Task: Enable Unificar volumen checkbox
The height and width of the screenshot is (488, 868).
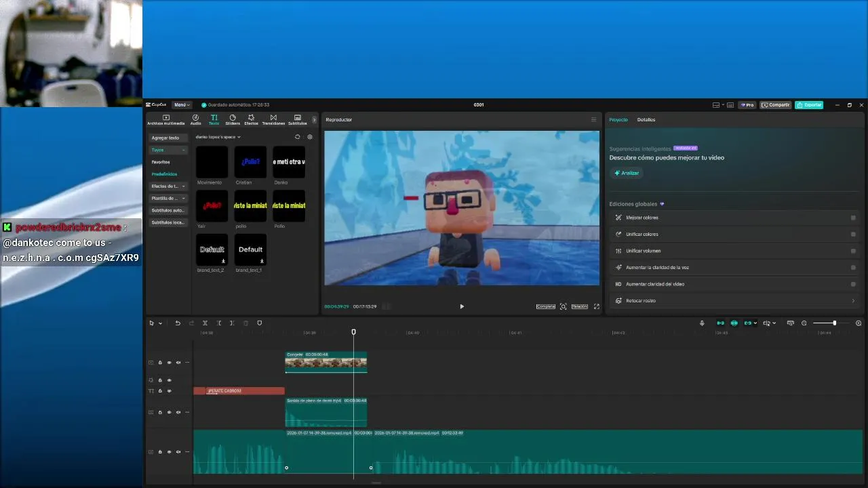Action: (853, 251)
